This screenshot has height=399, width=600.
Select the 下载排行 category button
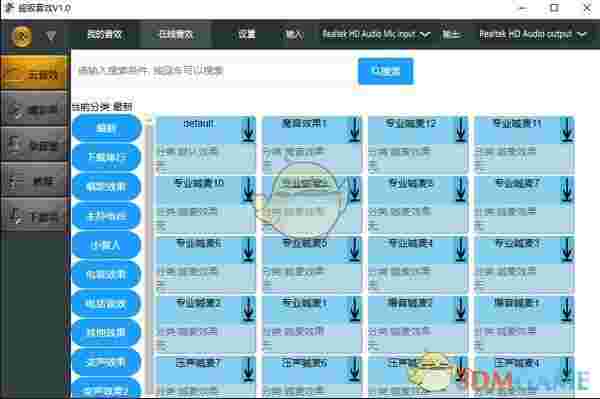tap(106, 157)
